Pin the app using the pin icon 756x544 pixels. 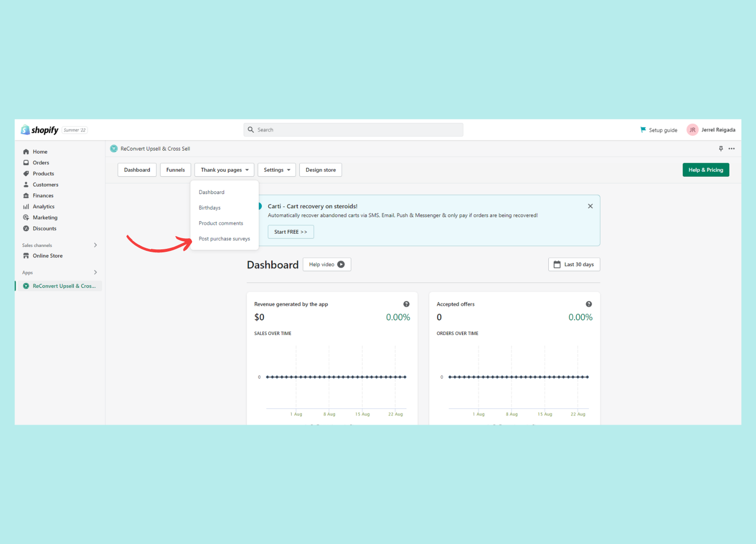(721, 149)
